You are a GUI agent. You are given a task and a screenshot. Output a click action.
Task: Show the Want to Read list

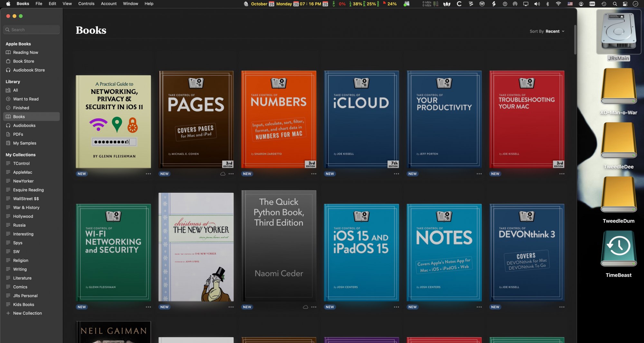pyautogui.click(x=26, y=99)
